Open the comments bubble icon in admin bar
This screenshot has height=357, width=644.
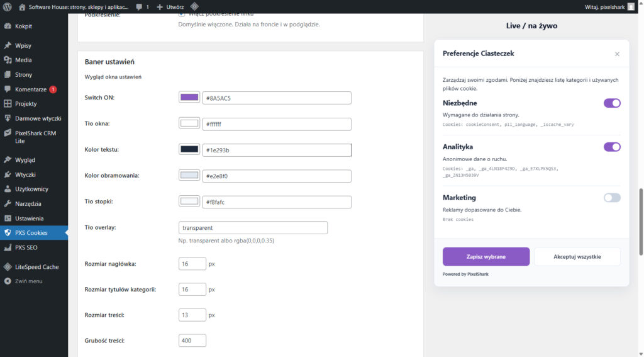click(139, 7)
